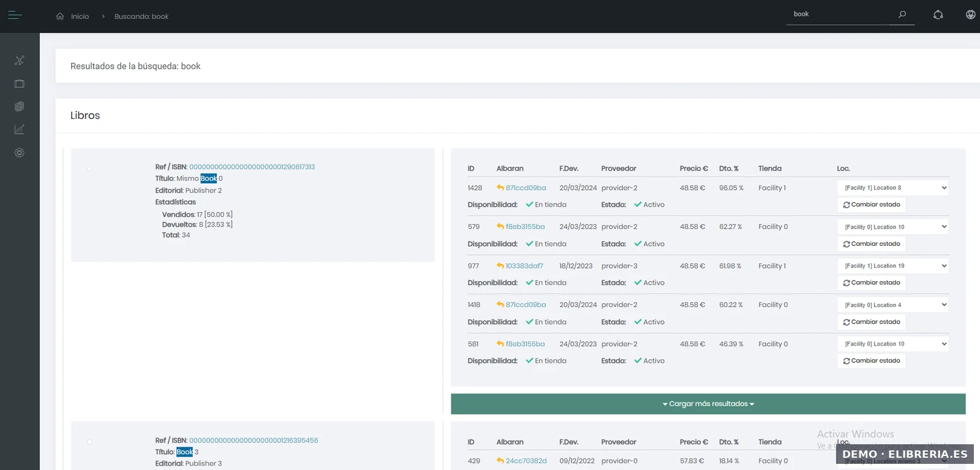Focus the search field containing 'book'
The image size is (980, 470).
pyautogui.click(x=839, y=14)
